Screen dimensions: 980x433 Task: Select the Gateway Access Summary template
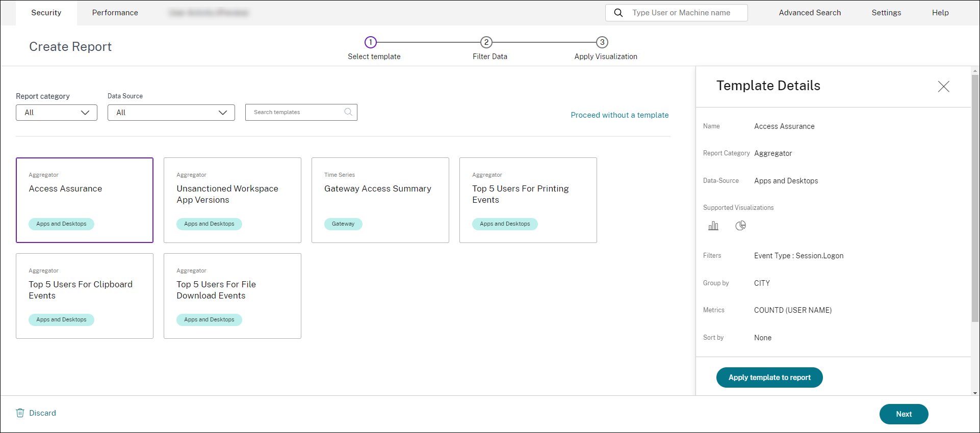380,200
